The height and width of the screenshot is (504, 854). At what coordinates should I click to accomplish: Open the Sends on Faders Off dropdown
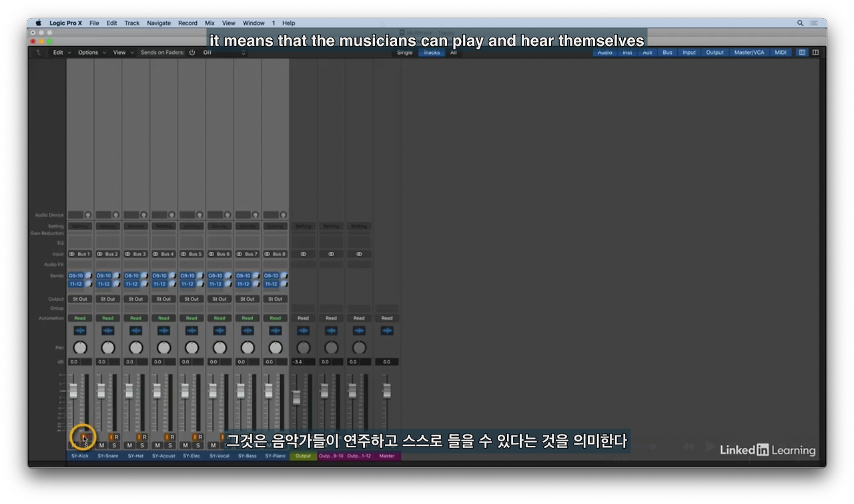coord(224,53)
